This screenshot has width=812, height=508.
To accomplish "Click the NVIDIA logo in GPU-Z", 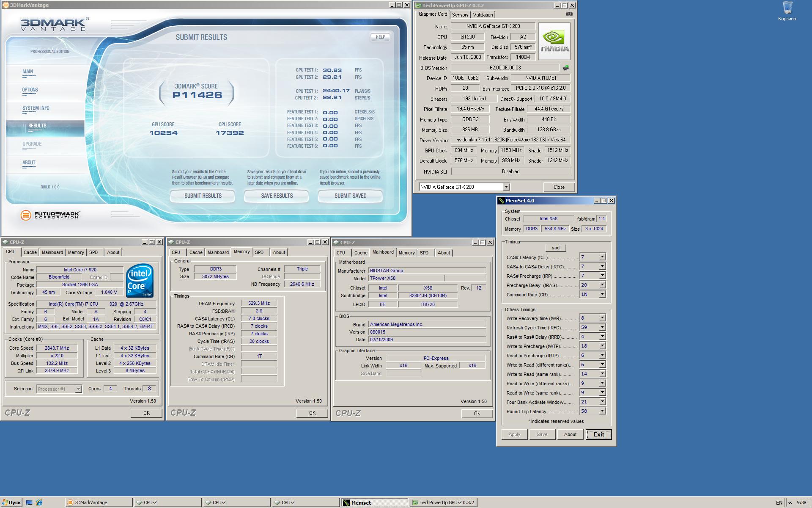I will (x=554, y=41).
